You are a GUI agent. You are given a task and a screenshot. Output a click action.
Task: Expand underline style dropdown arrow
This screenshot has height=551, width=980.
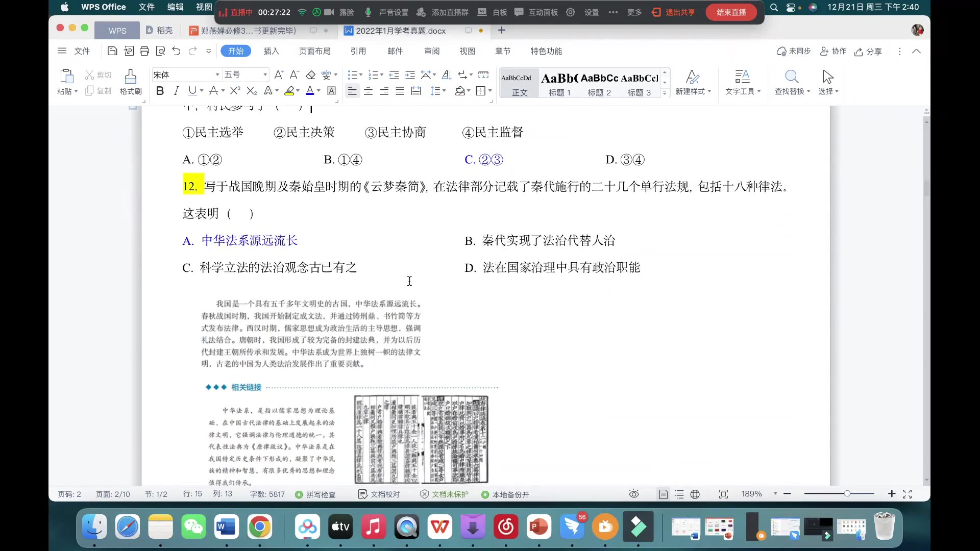coord(202,91)
